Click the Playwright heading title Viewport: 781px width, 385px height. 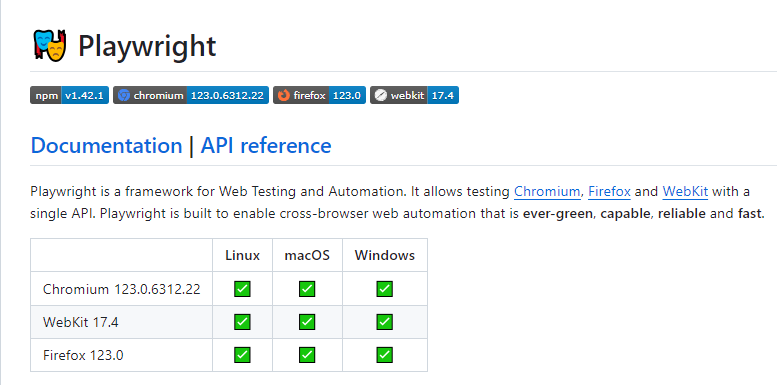tap(147, 46)
